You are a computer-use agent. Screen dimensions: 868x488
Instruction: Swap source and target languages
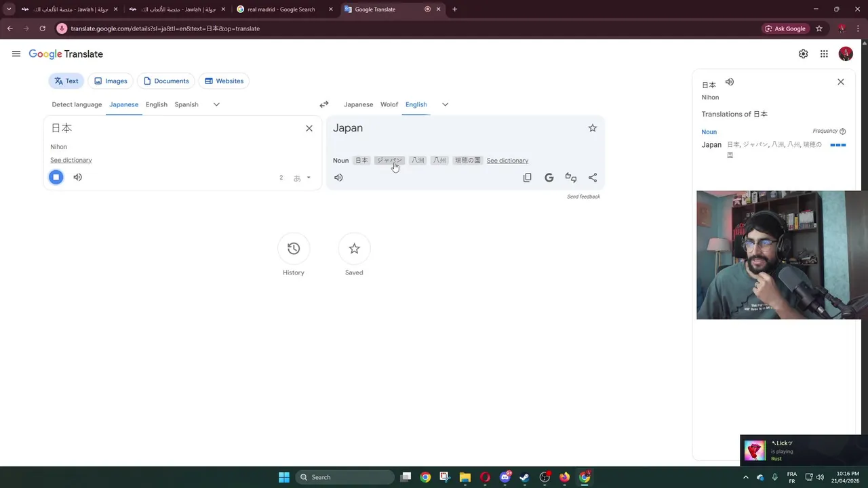324,104
